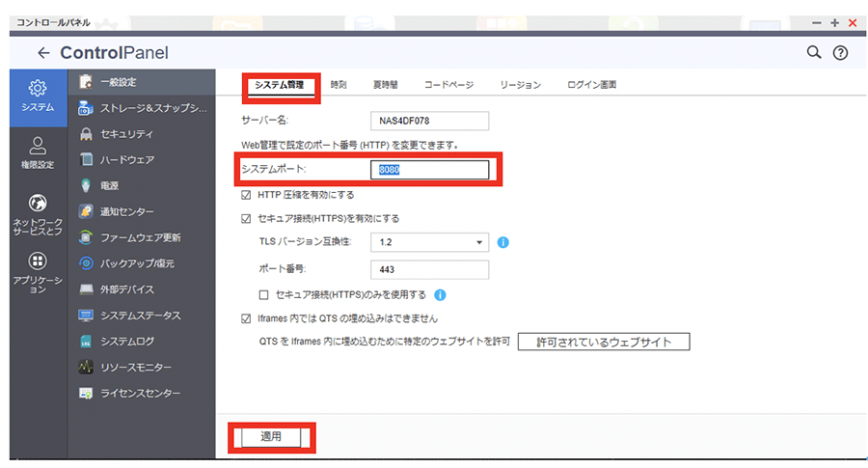The height and width of the screenshot is (468, 868).
Task: Switch to the 夏時間 tab
Action: (x=385, y=85)
